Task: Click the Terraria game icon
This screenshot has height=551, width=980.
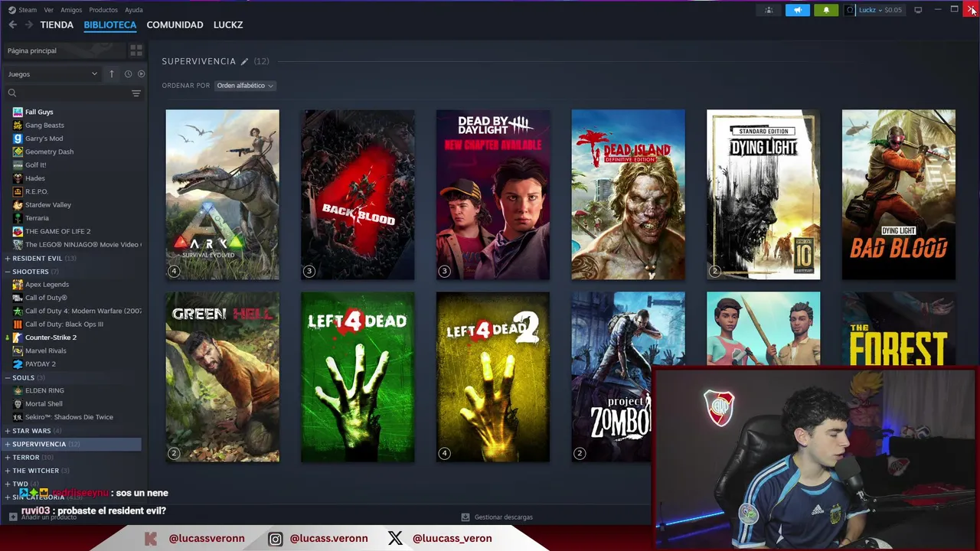Action: click(x=18, y=218)
